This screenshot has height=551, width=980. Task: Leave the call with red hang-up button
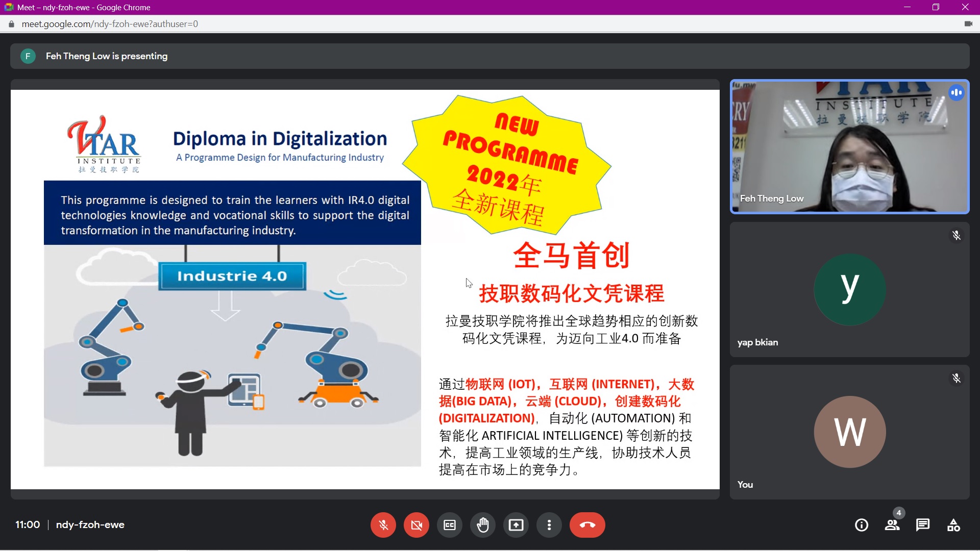pyautogui.click(x=587, y=525)
